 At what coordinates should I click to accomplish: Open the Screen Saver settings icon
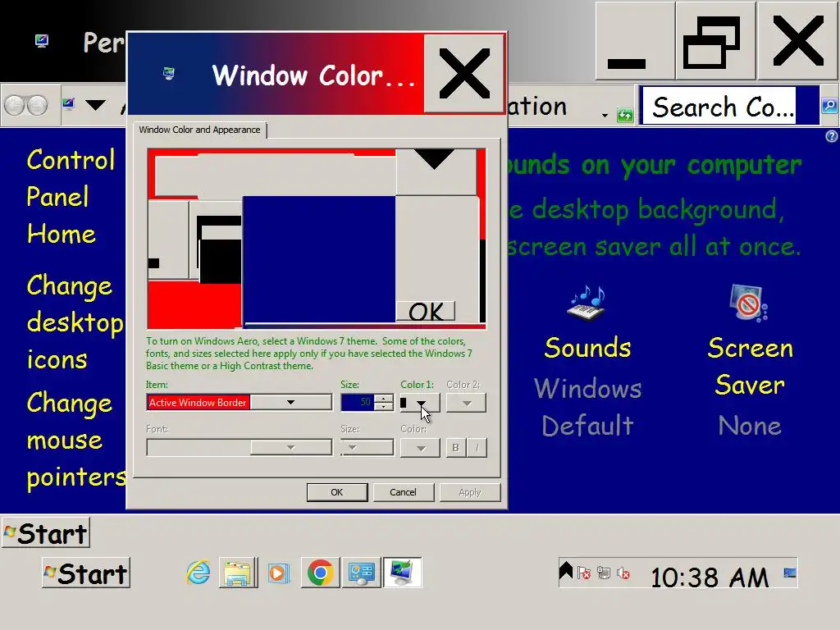[749, 304]
